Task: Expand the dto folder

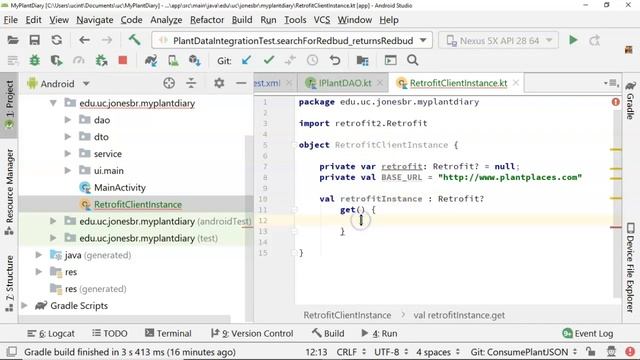Action: pyautogui.click(x=68, y=137)
